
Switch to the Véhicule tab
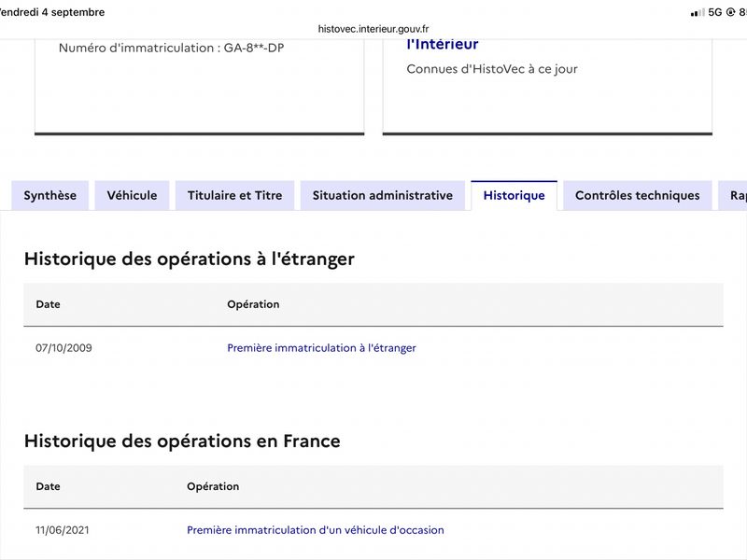(132, 195)
